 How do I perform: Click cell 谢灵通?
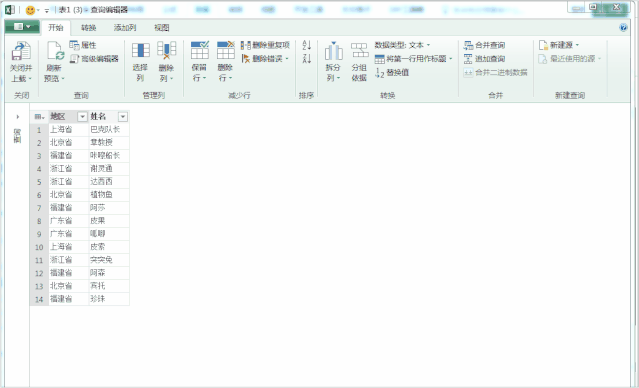109,169
